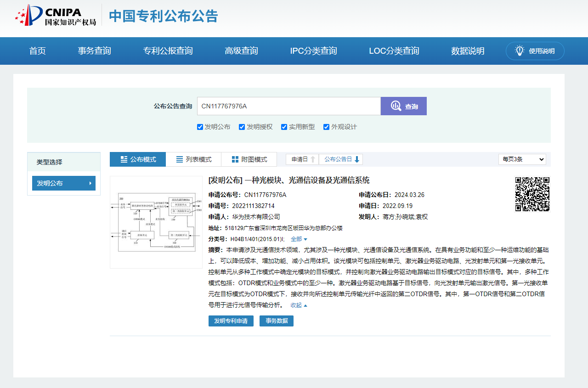The height and width of the screenshot is (388, 588).
Task: Switch to 列表模式 list view
Action: pos(193,159)
